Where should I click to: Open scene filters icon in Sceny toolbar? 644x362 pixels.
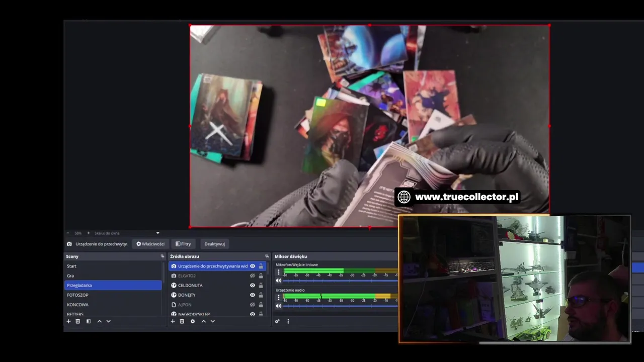(89, 321)
